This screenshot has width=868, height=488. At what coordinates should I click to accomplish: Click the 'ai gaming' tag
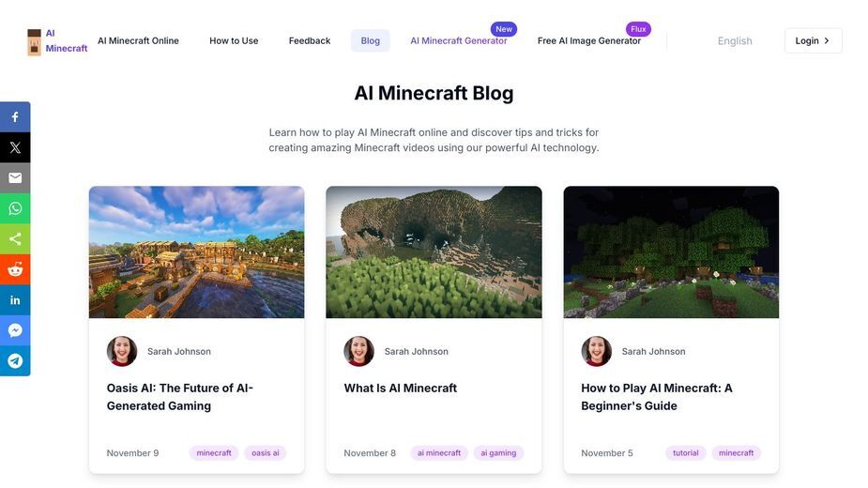[x=498, y=453]
